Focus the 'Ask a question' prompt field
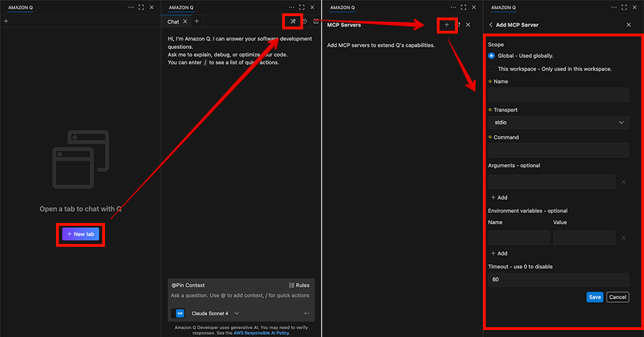Screen dimensions: 644x337 pyautogui.click(x=240, y=295)
